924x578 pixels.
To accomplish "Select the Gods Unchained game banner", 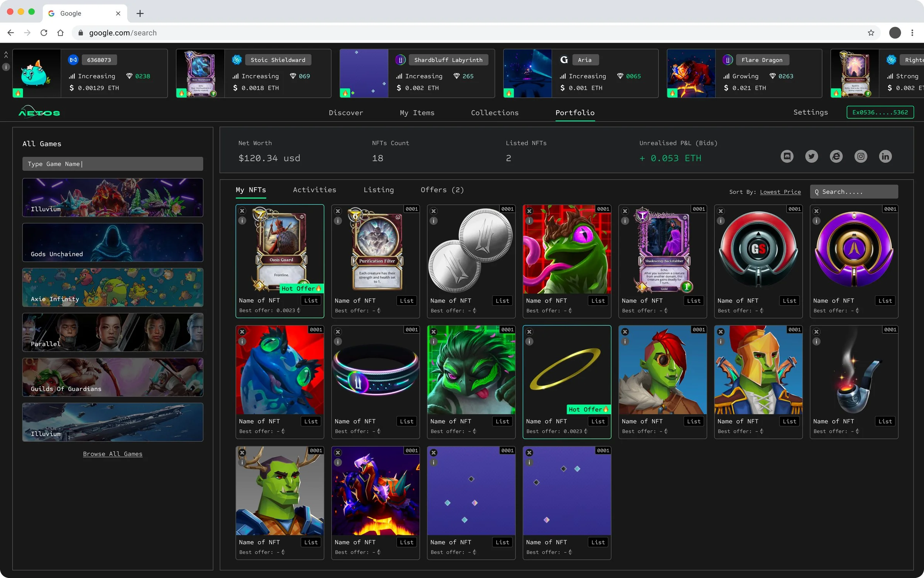I will coord(113,242).
